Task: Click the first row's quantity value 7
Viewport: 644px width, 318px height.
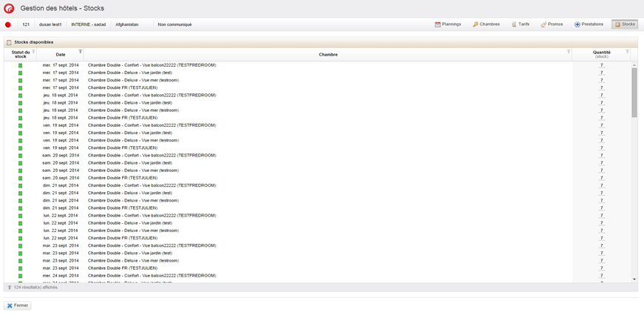Action: (x=602, y=65)
